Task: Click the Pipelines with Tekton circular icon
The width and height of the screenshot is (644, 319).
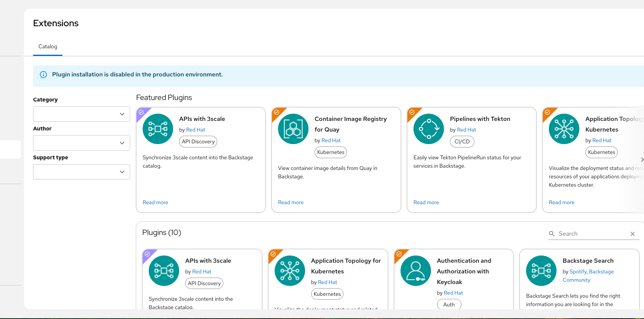Action: click(x=429, y=129)
